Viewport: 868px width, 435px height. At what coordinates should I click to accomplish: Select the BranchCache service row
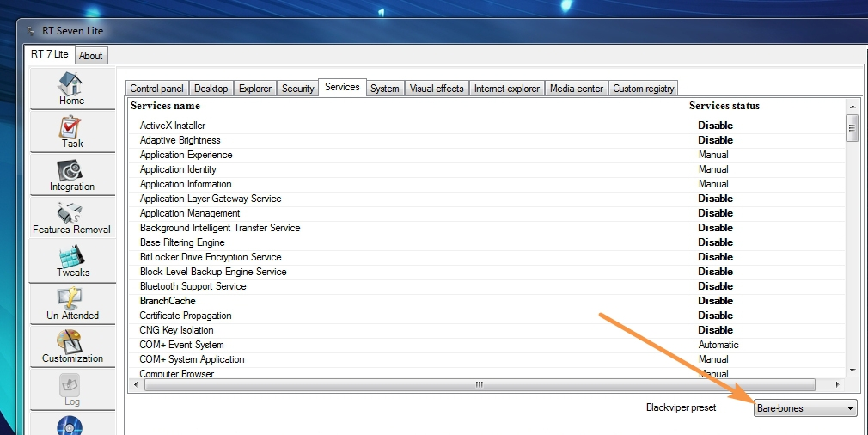[x=487, y=301]
